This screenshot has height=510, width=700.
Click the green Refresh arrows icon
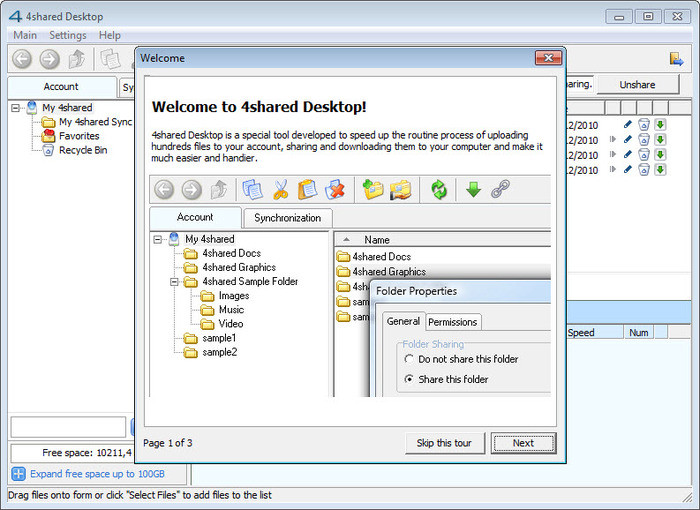439,189
